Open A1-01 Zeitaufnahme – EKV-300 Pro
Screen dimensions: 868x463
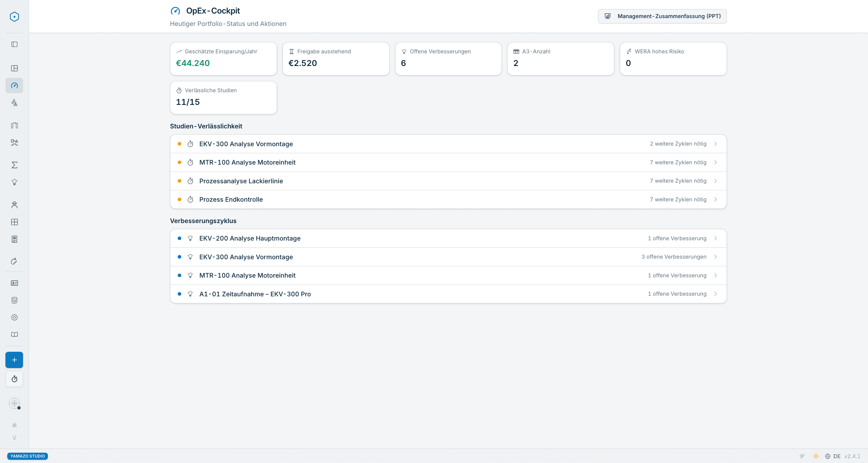448,294
